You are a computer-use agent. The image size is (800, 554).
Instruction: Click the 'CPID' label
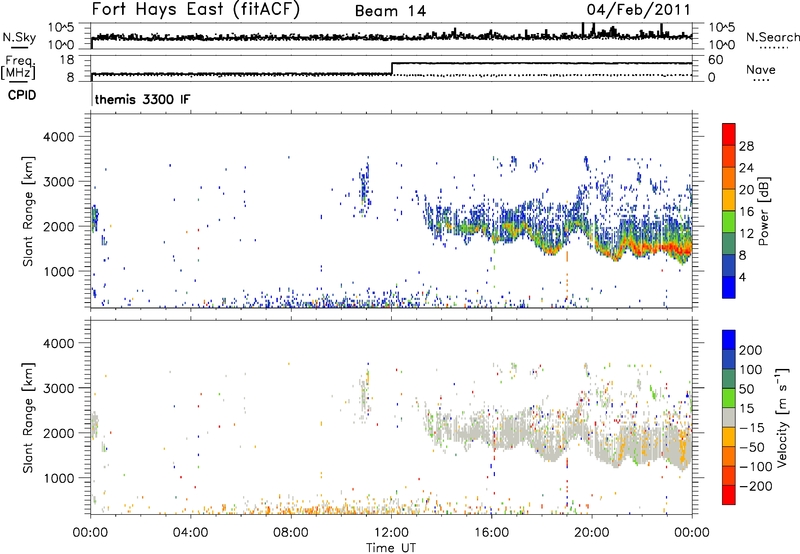coord(21,95)
